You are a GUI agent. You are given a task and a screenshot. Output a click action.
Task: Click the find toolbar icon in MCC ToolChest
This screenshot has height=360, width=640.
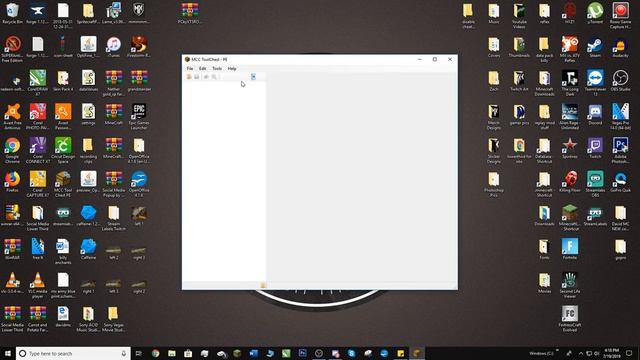(x=214, y=77)
